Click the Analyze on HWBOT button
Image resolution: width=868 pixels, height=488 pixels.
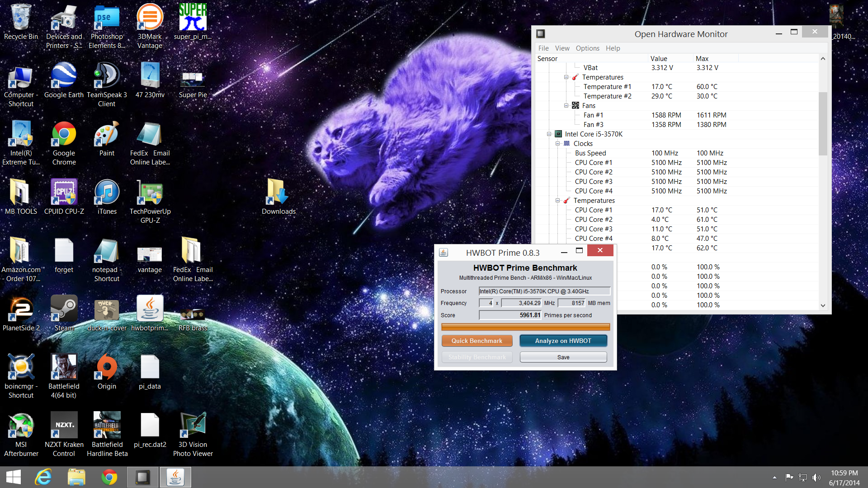pyautogui.click(x=563, y=341)
